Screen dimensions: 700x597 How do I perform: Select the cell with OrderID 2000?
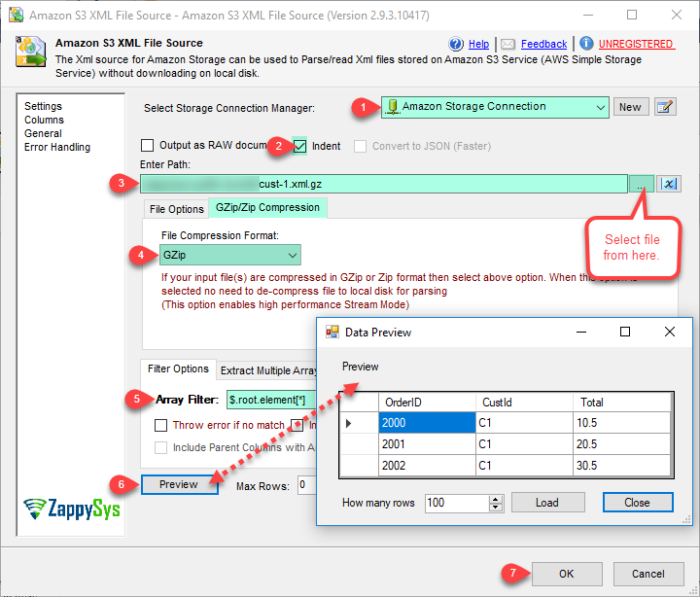[x=427, y=422]
